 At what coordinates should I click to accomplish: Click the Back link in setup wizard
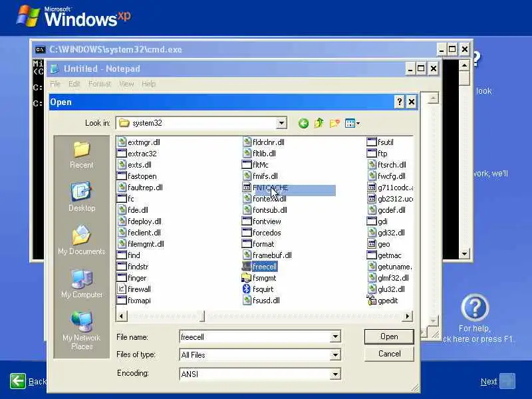tap(37, 382)
